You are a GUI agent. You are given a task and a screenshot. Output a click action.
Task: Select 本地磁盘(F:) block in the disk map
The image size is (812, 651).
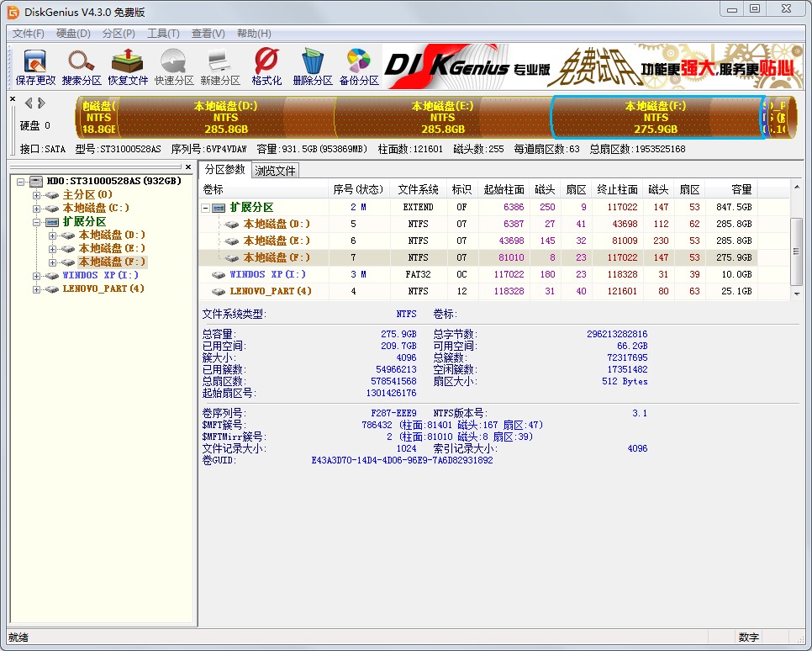point(656,118)
